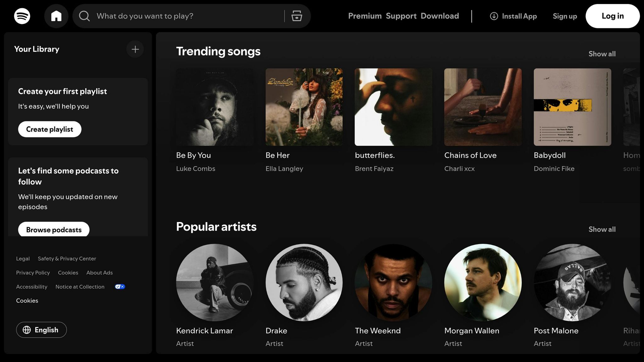Open Trending songs section heading
This screenshot has height=362, width=644.
tap(218, 51)
